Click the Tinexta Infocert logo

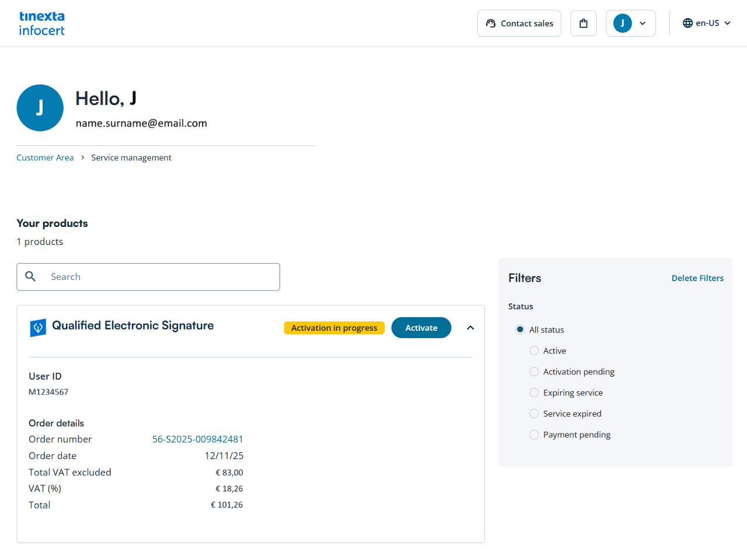tap(41, 23)
